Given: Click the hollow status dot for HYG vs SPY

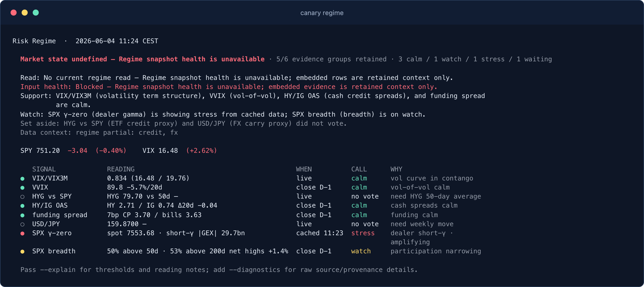Looking at the screenshot, I should click(x=22, y=197).
